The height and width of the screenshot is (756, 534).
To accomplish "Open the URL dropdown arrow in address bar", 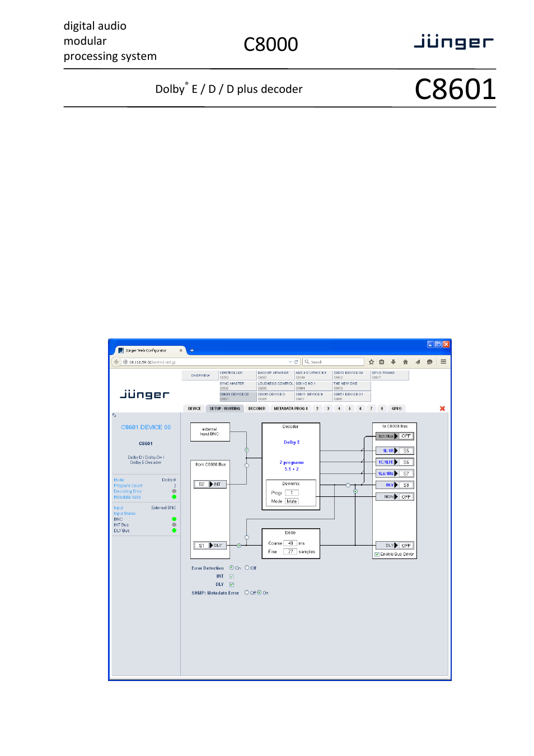I will 290,362.
